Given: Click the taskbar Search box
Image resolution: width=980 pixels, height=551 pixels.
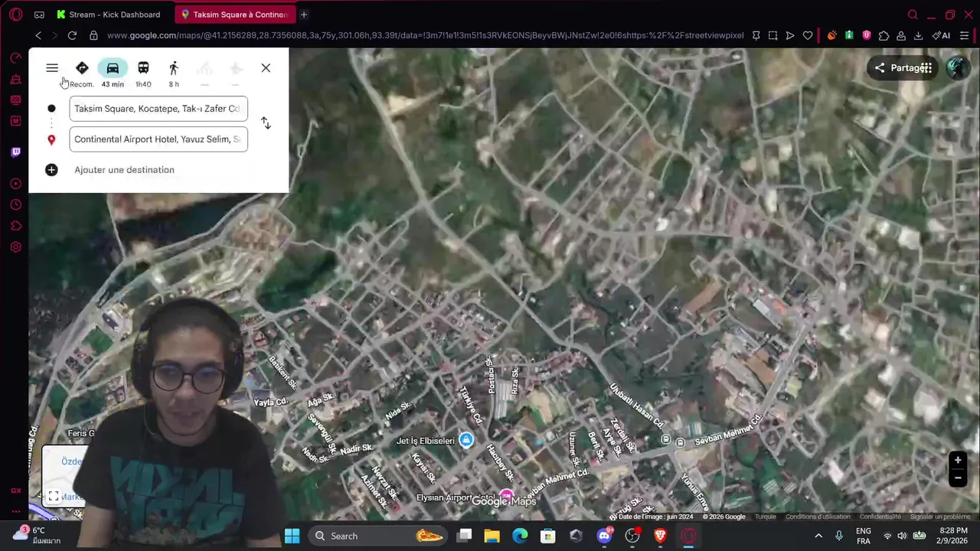Looking at the screenshot, I should [379, 536].
